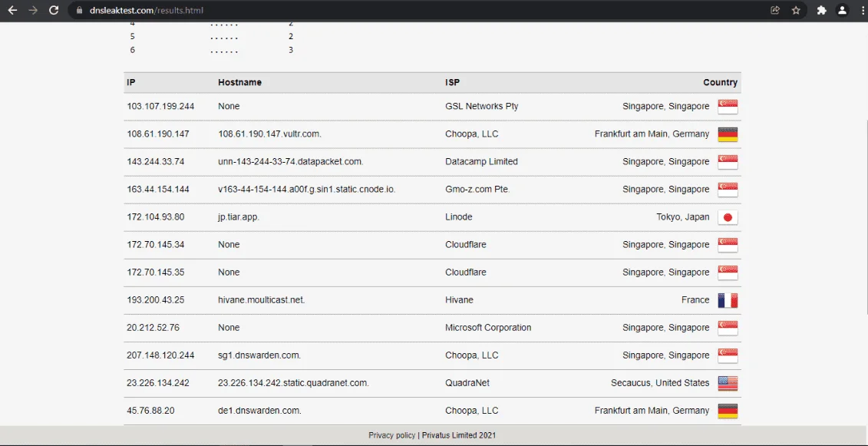This screenshot has height=446, width=868.
Task: Click the share page icon
Action: pyautogui.click(x=775, y=10)
